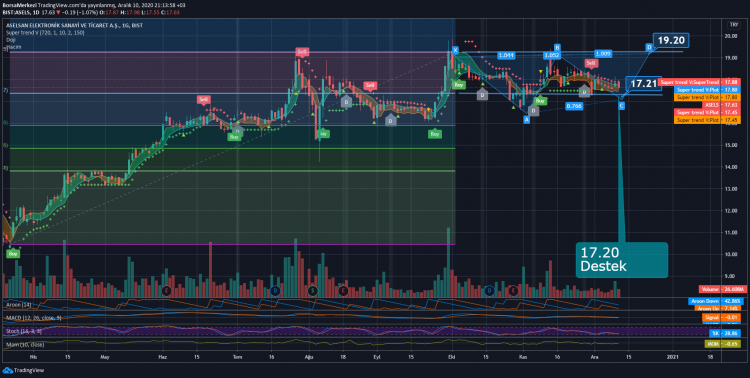Click the MACD (12, 26, close, 9) title
This screenshot has height=378, width=750.
point(33,317)
